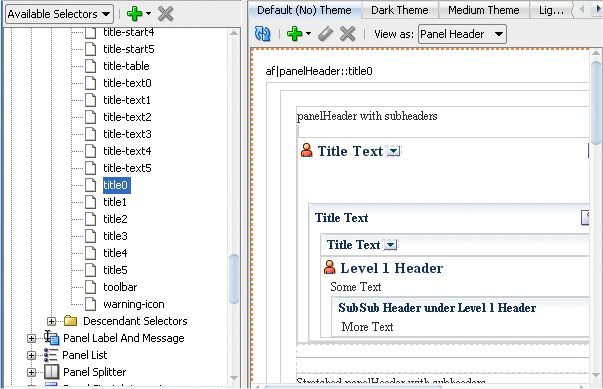603x389 pixels.
Task: Open the arrow next to preview add icon
Action: click(x=308, y=34)
